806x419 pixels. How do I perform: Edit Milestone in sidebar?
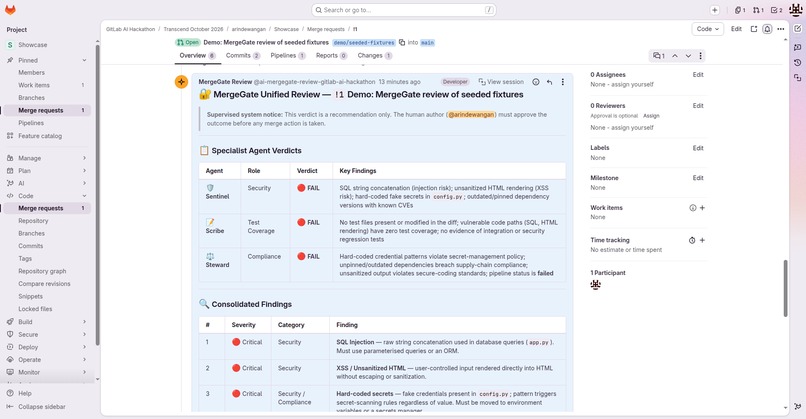click(x=698, y=178)
